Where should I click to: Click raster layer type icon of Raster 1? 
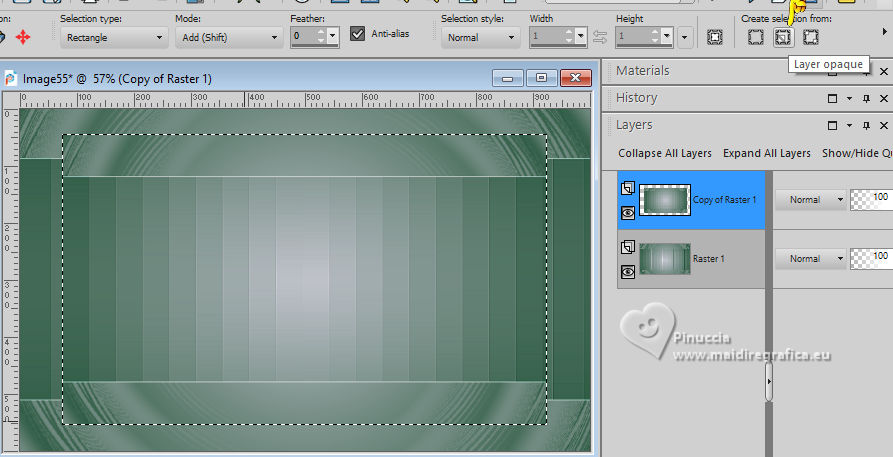628,247
